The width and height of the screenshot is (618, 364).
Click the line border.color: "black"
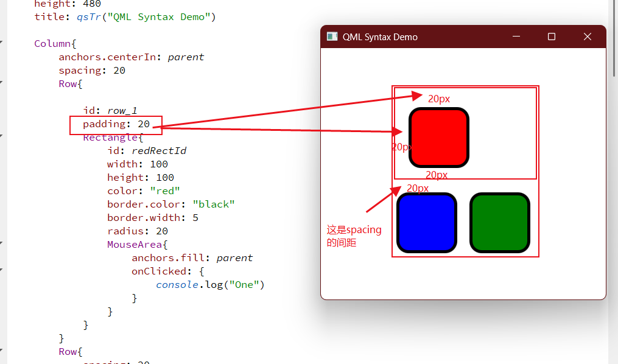(171, 205)
